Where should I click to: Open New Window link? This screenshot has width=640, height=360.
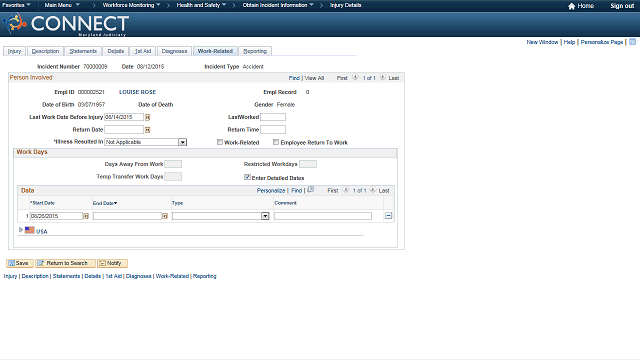click(x=542, y=42)
